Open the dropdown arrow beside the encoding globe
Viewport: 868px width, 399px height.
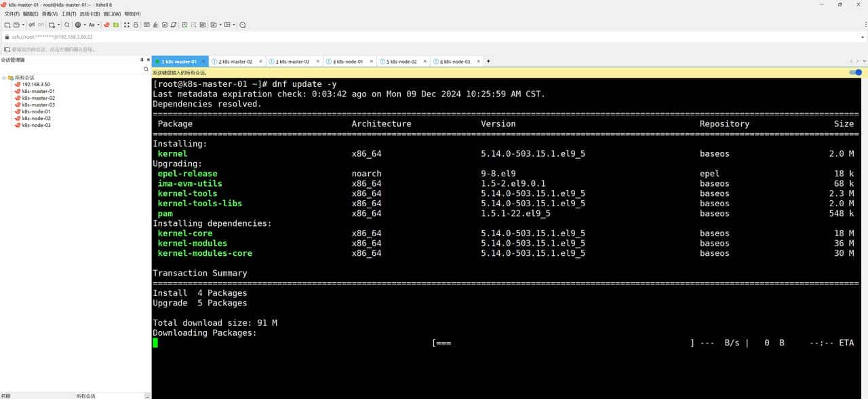coord(84,25)
